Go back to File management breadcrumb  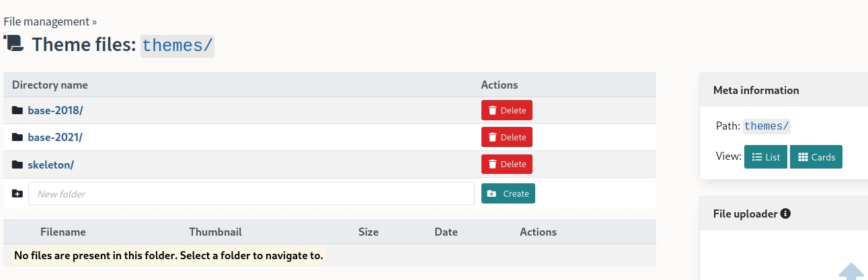[46, 21]
